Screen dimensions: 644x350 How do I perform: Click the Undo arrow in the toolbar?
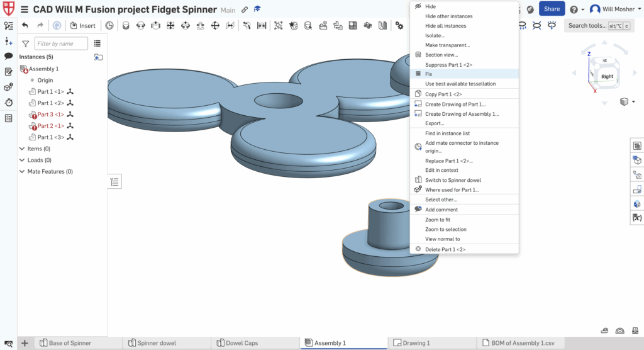point(25,26)
